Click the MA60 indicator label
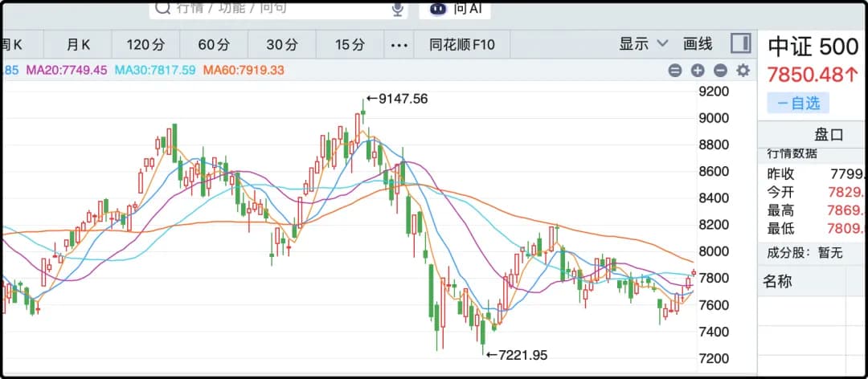This screenshot has height=379, width=868. pyautogui.click(x=244, y=71)
